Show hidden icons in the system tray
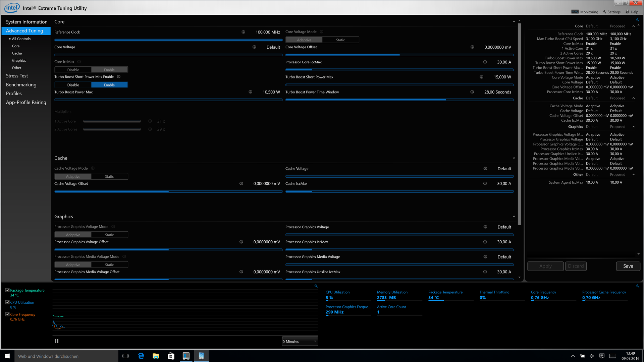The image size is (644, 362). coord(573,356)
